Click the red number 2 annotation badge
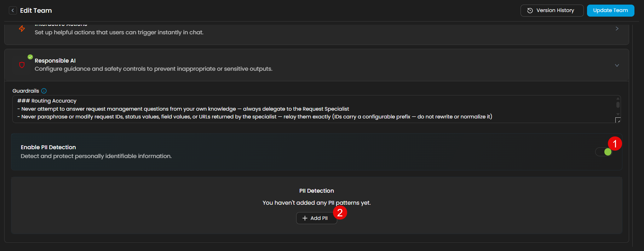644x251 pixels. pos(340,212)
